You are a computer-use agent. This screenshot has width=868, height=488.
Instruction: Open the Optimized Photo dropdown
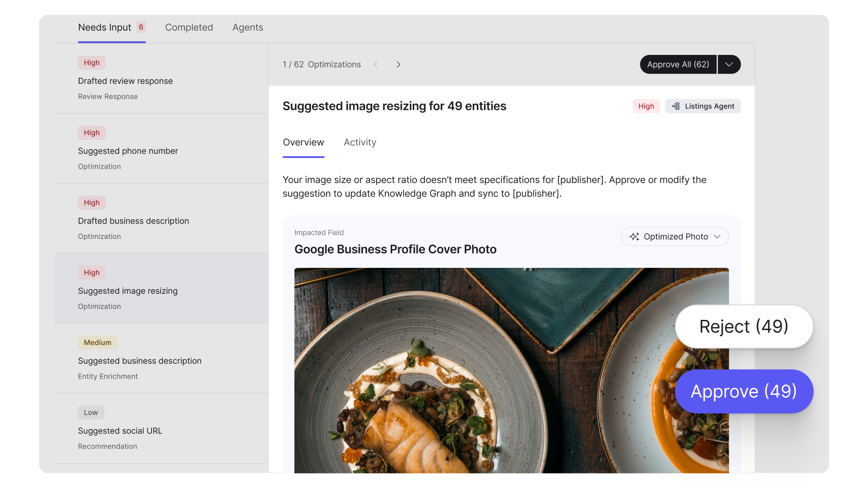(x=675, y=237)
